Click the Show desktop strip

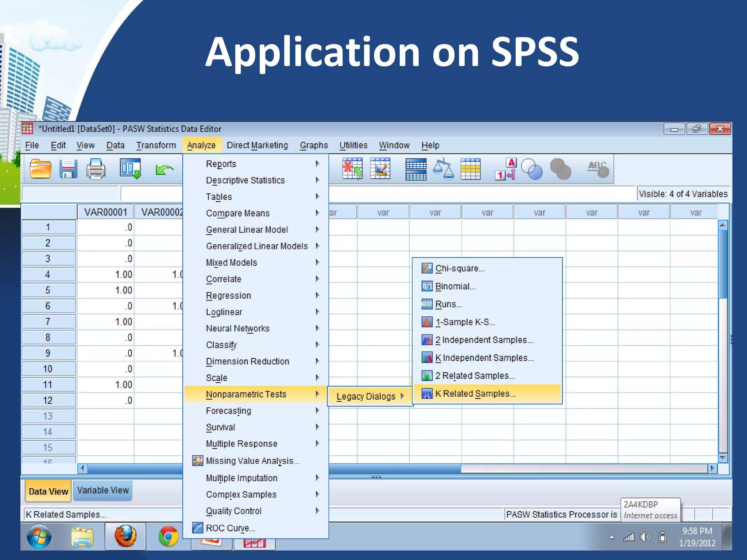(727, 536)
